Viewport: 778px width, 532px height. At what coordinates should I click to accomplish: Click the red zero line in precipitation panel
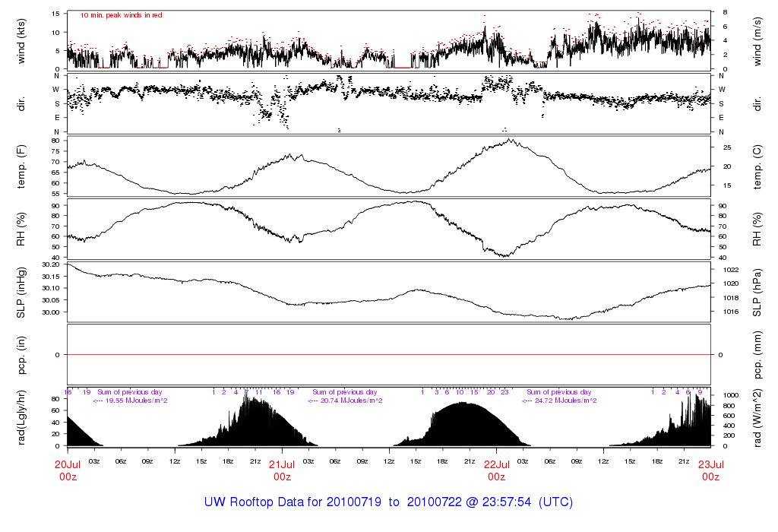click(389, 355)
